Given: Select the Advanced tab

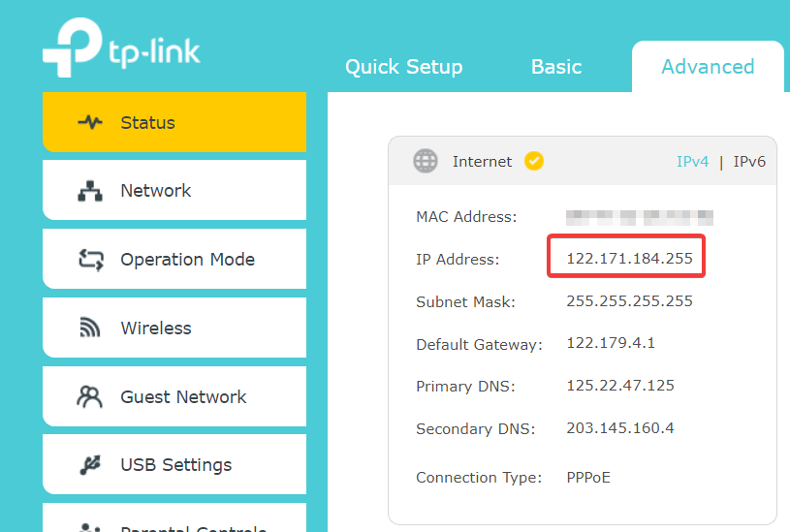Looking at the screenshot, I should coord(708,67).
